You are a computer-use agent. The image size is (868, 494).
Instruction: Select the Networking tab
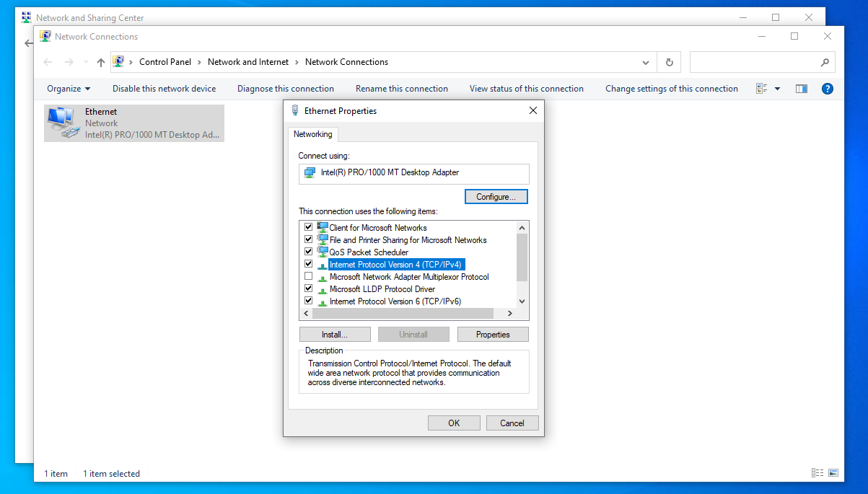pos(312,134)
